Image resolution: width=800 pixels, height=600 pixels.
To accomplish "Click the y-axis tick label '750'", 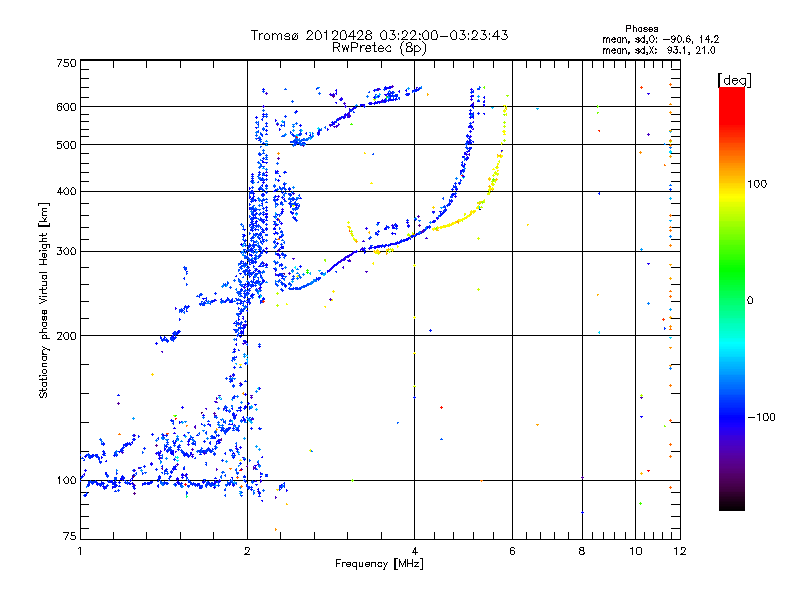I will (x=66, y=63).
